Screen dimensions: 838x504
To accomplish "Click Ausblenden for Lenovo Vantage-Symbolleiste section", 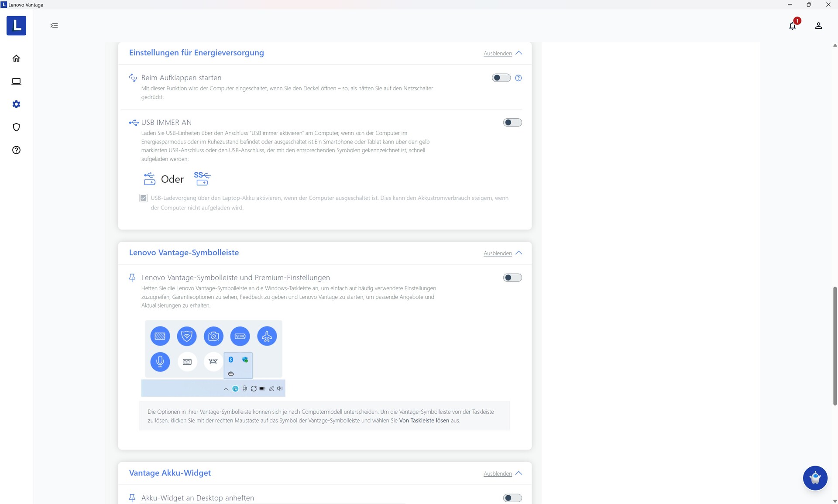I will coord(498,254).
